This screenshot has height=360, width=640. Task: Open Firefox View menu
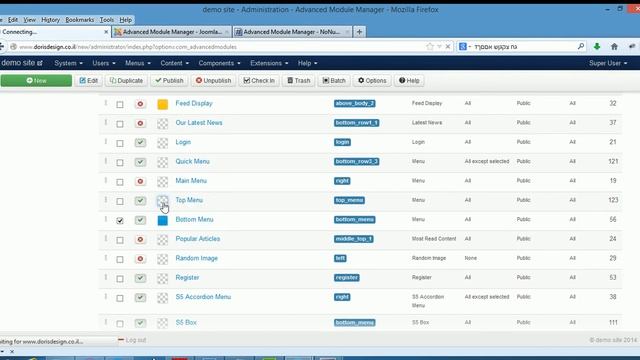click(x=29, y=20)
